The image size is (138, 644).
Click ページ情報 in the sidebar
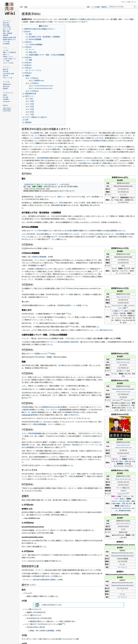(x=6, y=61)
